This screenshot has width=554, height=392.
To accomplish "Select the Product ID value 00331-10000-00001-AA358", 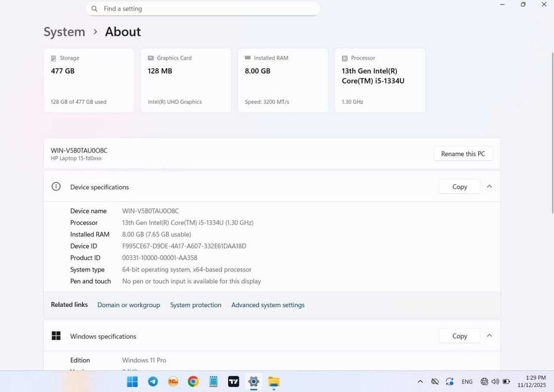I will [x=160, y=257].
